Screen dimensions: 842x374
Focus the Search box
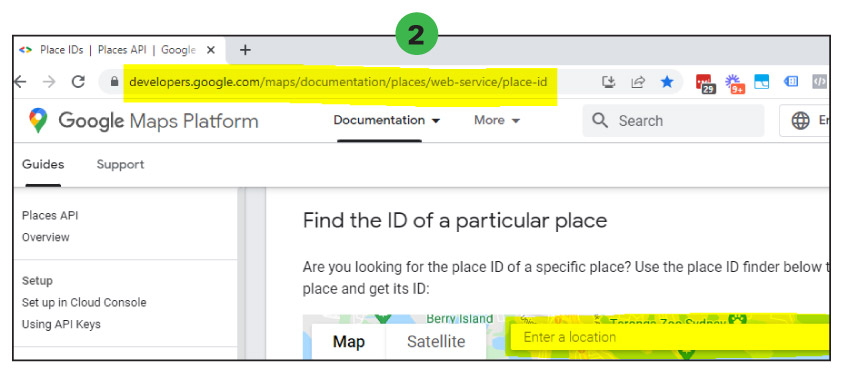point(673,120)
